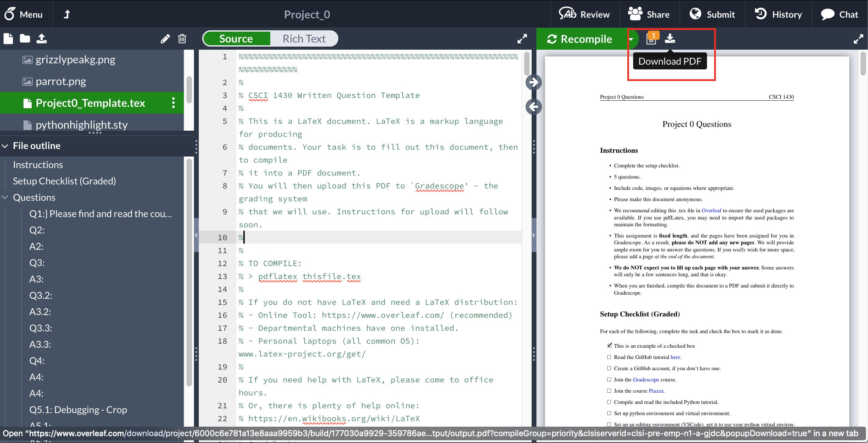Select parrot.png in the file tree
This screenshot has width=868, height=443.
(61, 81)
